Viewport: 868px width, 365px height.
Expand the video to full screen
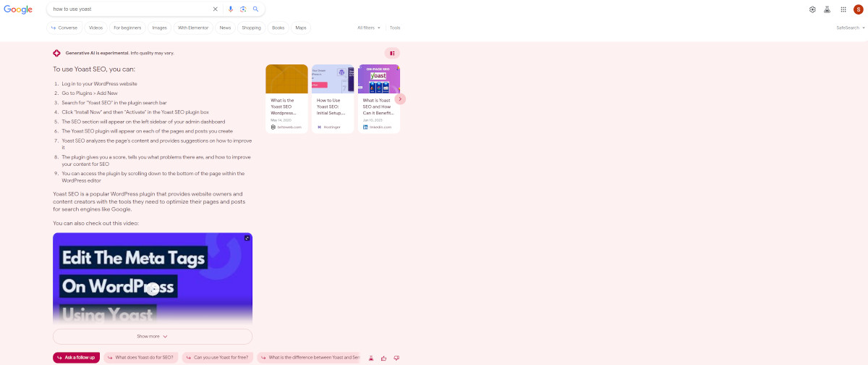coord(247,238)
